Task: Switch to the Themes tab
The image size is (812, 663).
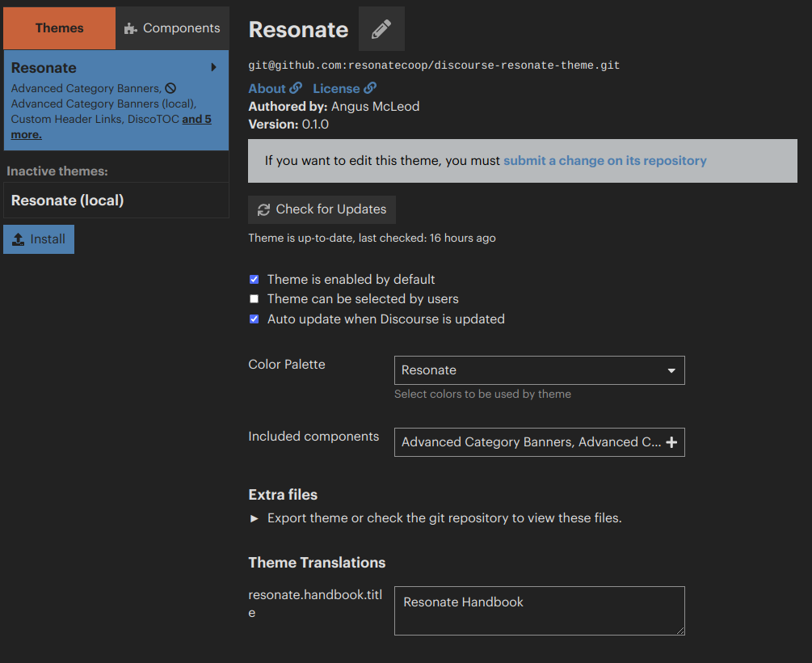Action: tap(60, 28)
